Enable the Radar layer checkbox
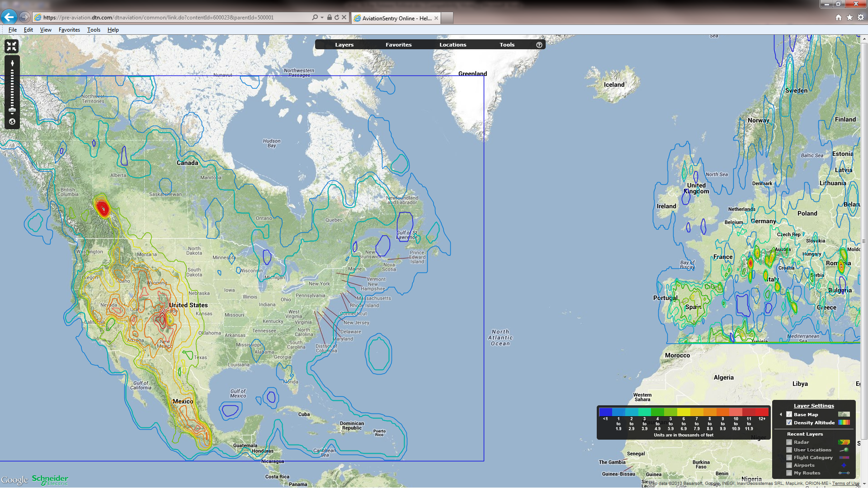Screen dimensions: 868x488 click(789, 442)
